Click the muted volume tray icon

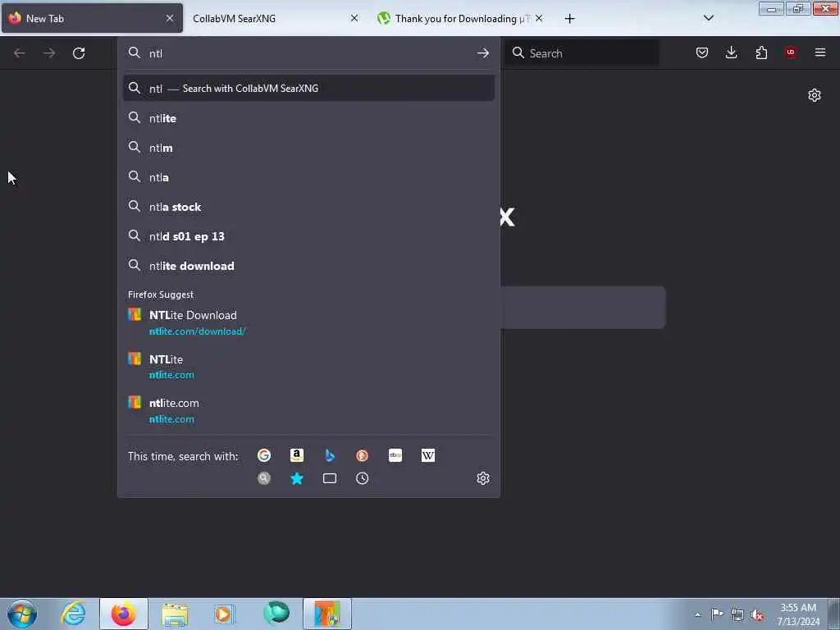[757, 614]
